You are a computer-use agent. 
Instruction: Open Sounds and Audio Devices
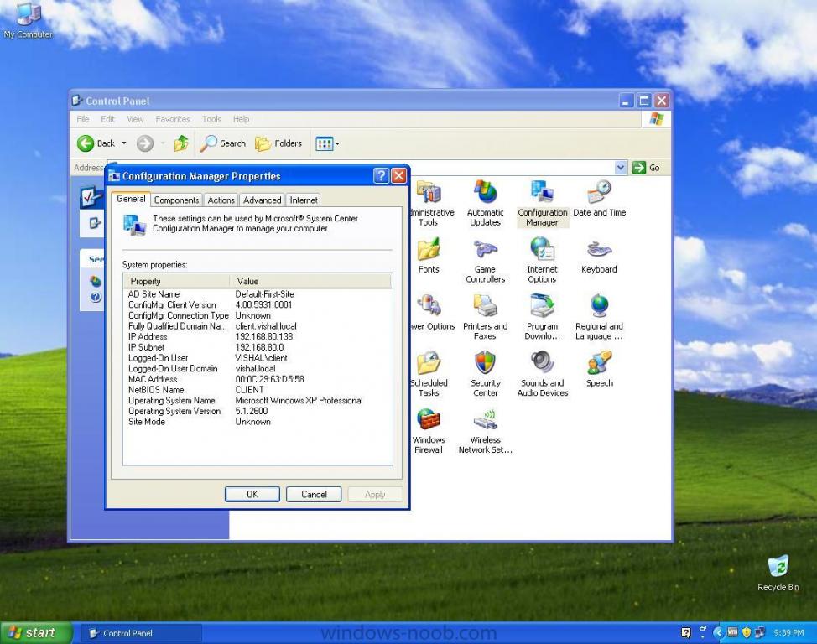click(543, 374)
